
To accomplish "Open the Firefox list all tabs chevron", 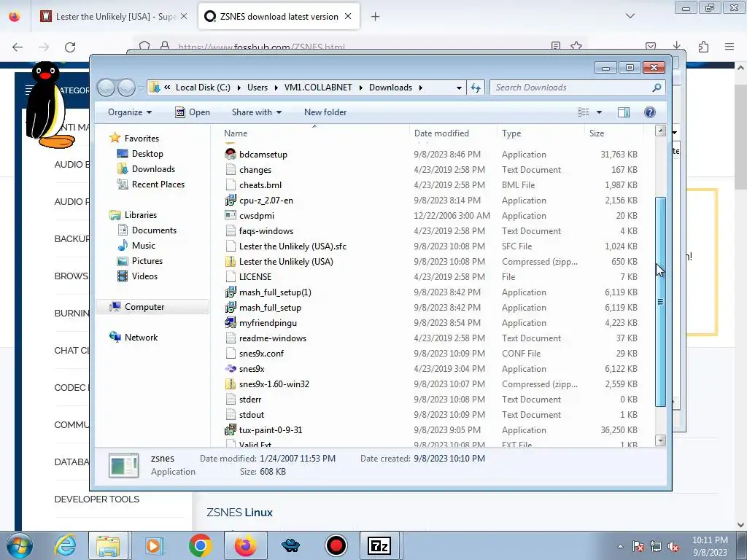I will pos(630,16).
